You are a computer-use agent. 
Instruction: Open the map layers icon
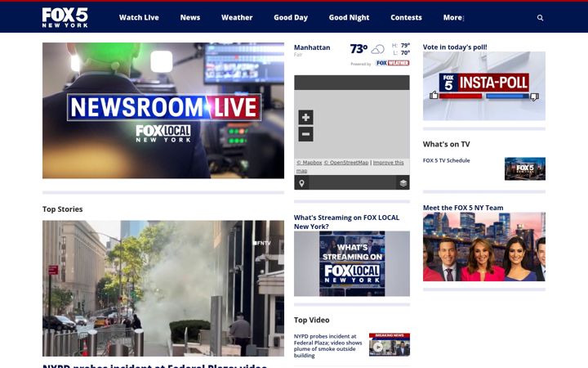[x=403, y=183]
